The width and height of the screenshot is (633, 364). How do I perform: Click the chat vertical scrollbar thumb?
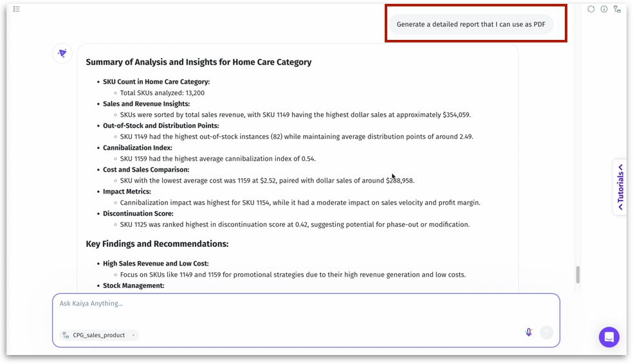pos(578,275)
